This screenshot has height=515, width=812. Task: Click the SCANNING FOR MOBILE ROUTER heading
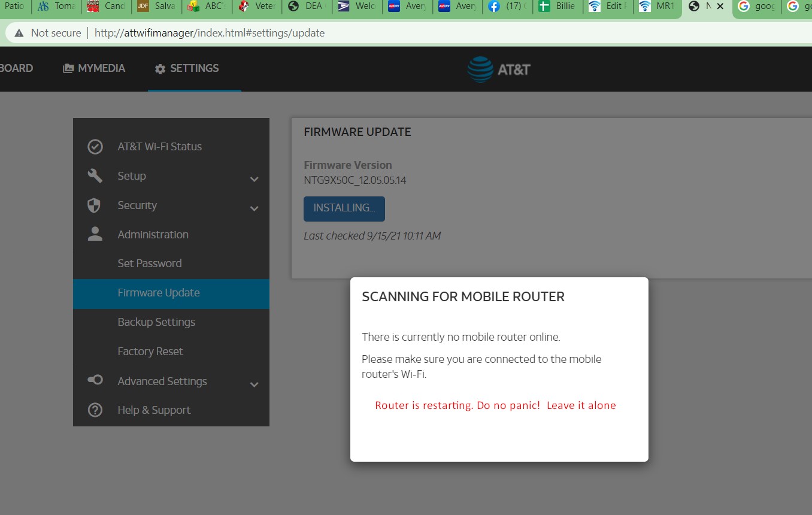pos(463,296)
